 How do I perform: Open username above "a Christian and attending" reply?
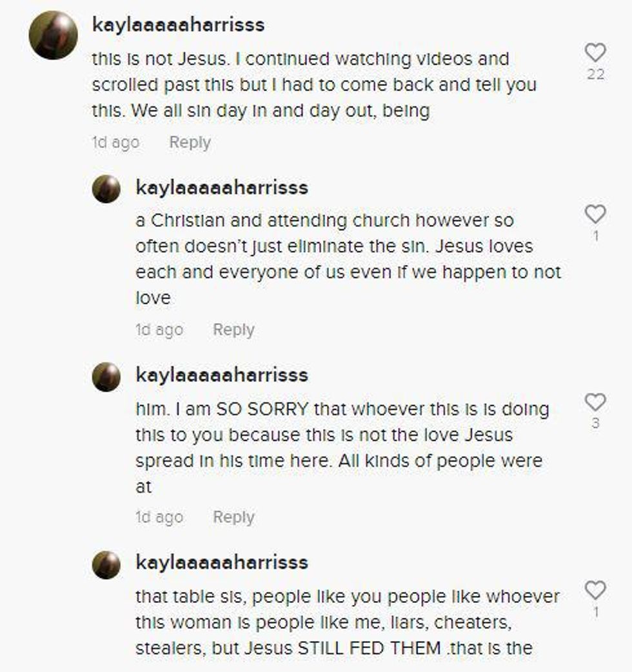click(222, 188)
